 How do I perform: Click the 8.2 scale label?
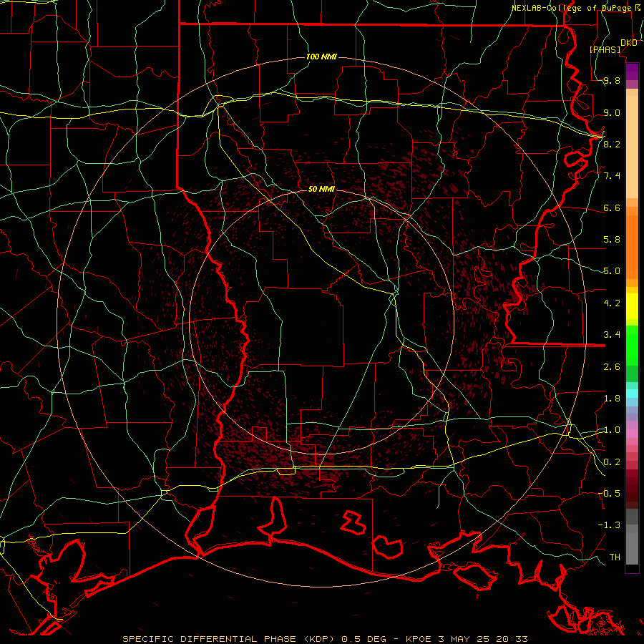612,144
